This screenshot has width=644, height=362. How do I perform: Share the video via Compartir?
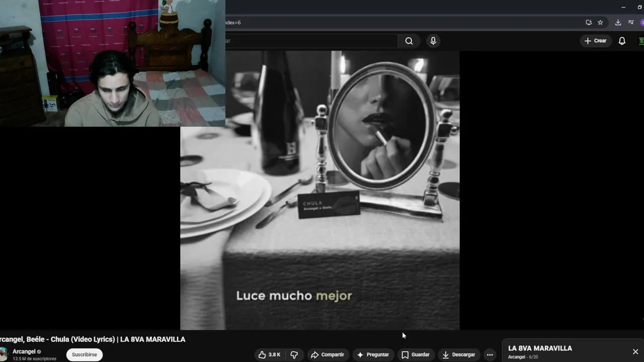pyautogui.click(x=328, y=354)
